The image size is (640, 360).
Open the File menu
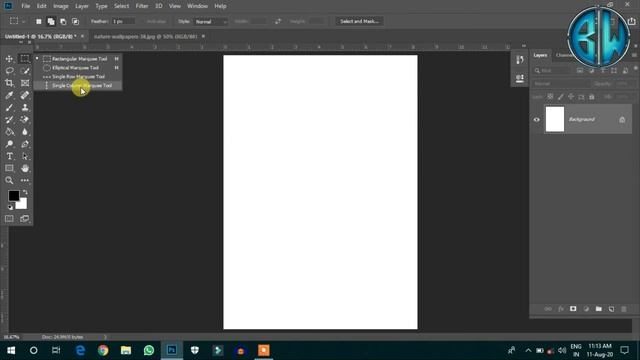tap(26, 6)
